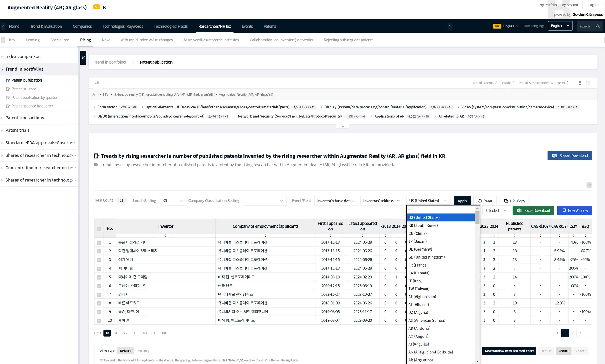This screenshot has width=605, height=364.
Task: Open the Locale Setting KR dropdown
Action: [173, 201]
